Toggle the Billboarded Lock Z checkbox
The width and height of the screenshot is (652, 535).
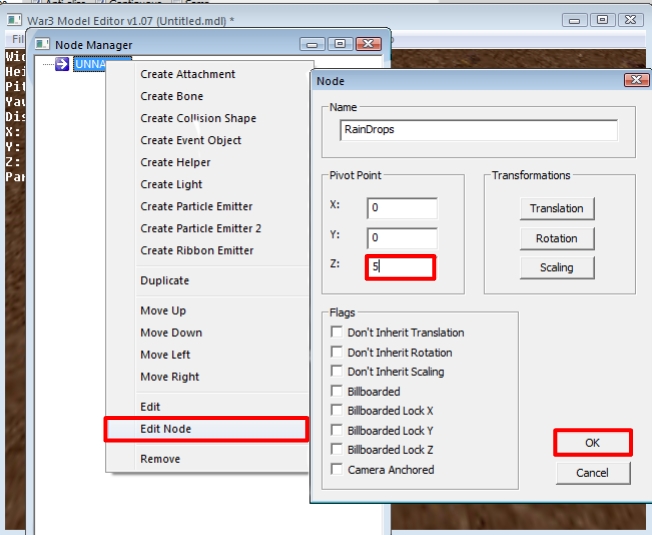coord(336,449)
